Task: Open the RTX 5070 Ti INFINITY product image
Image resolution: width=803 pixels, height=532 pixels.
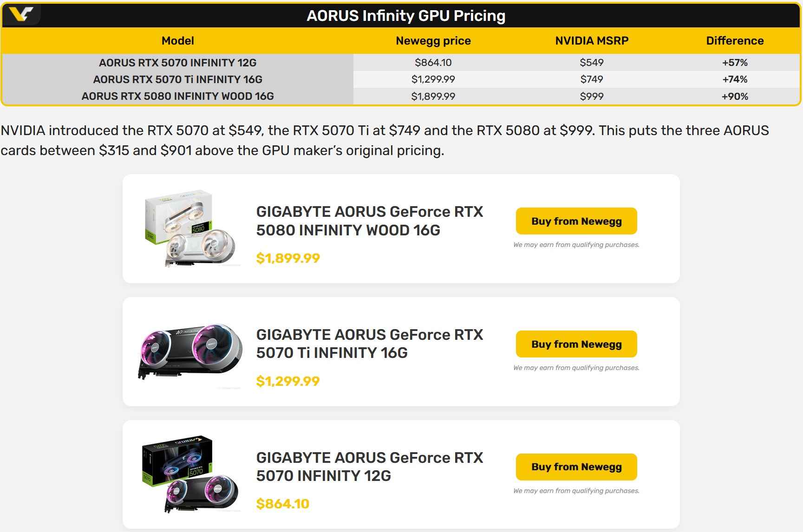Action: coord(190,351)
